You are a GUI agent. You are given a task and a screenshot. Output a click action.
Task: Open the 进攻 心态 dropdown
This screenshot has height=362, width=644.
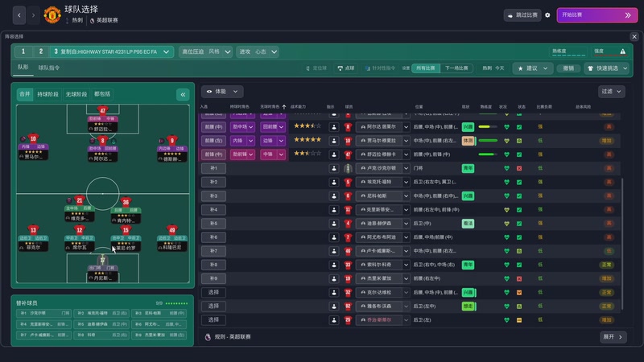[258, 51]
